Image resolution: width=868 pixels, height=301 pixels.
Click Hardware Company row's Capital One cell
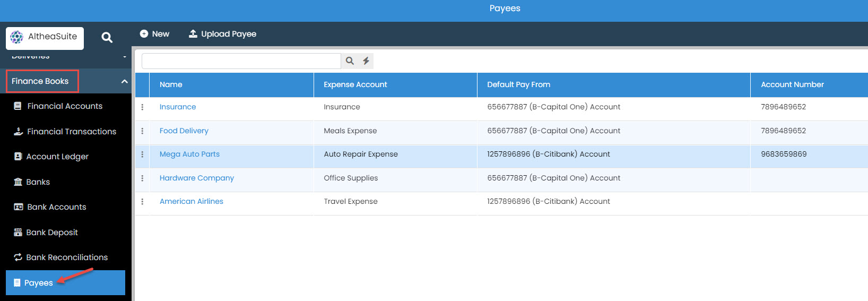pyautogui.click(x=554, y=178)
